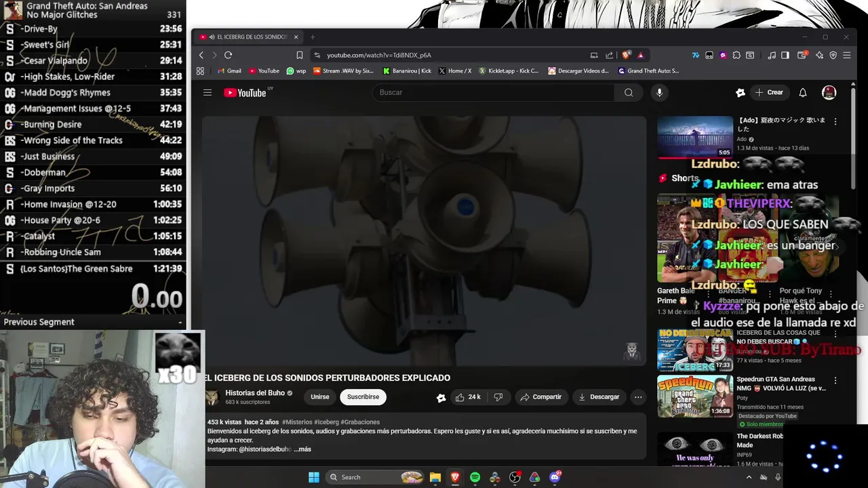Open the wsp WhatsApp bookmark
This screenshot has height=488, width=868.
pos(296,70)
